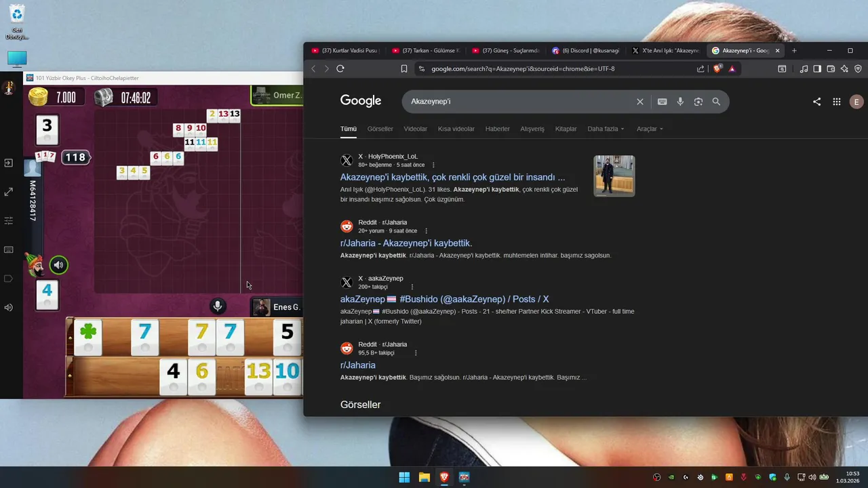Open Google account avatar E
868x488 pixels.
(856, 102)
